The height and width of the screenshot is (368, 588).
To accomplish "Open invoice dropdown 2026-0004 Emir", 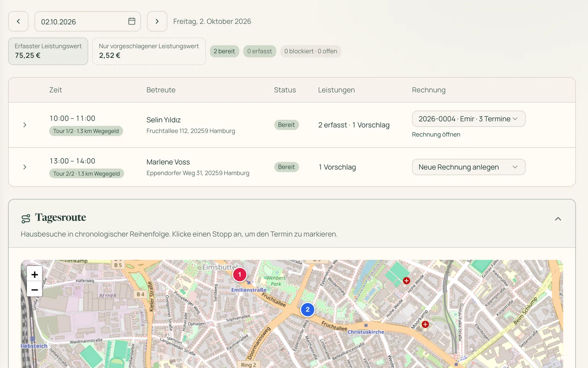I will (469, 119).
